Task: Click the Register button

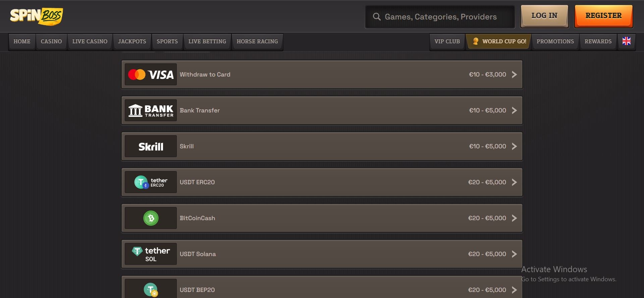Action: pyautogui.click(x=603, y=16)
